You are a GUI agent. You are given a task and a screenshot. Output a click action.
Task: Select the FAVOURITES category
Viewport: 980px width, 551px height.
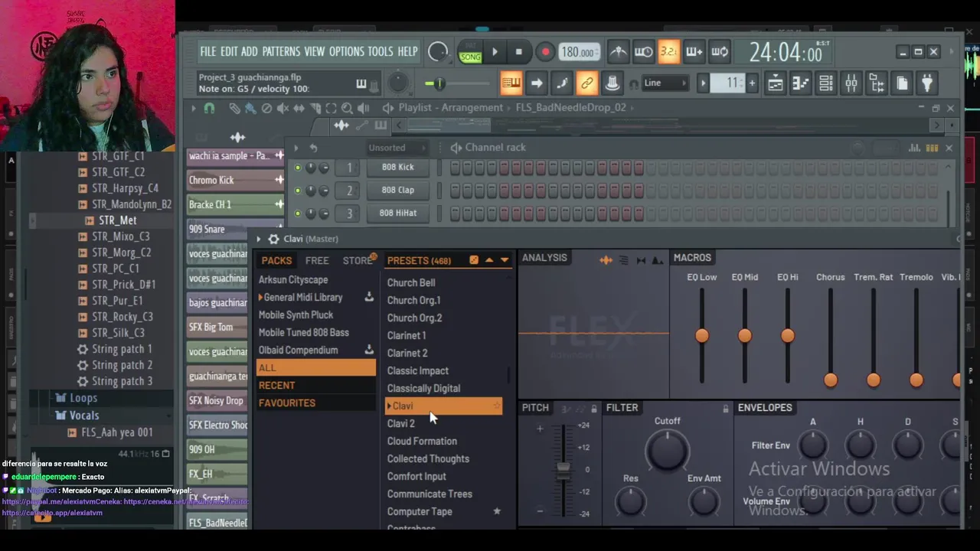tap(316, 403)
